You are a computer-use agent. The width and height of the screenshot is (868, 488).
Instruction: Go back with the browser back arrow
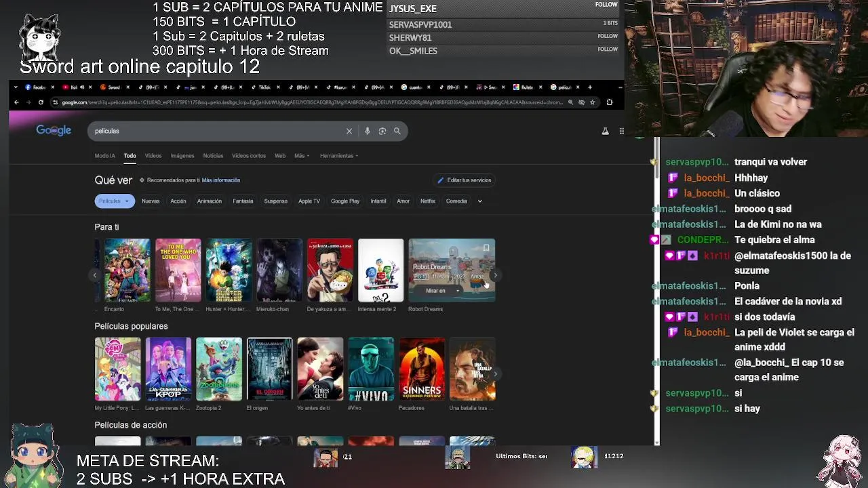(x=17, y=102)
